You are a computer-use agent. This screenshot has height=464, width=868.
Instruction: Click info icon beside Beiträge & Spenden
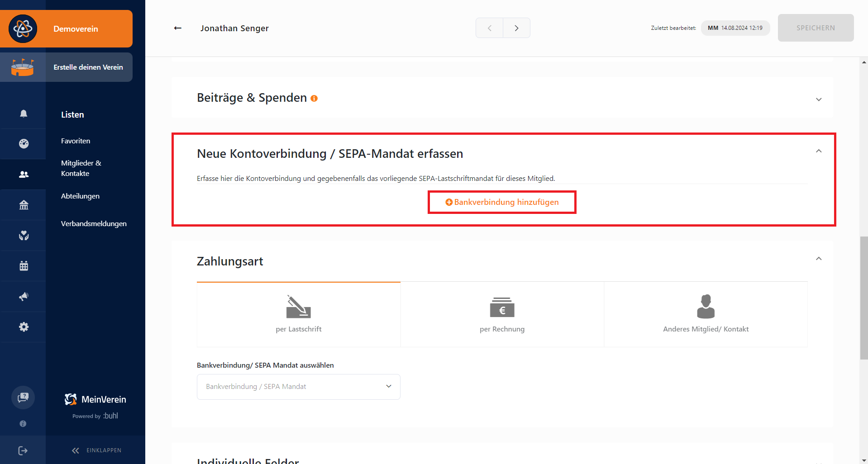tap(314, 98)
